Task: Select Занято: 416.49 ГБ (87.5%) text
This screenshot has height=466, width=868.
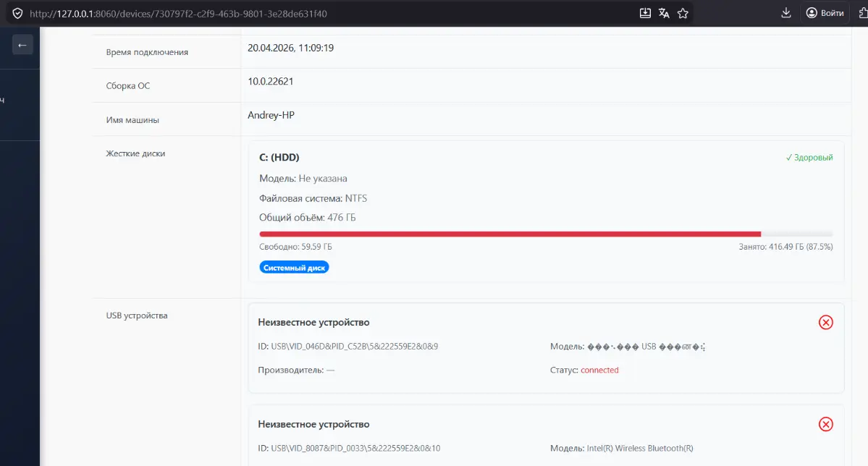Action: pyautogui.click(x=785, y=247)
